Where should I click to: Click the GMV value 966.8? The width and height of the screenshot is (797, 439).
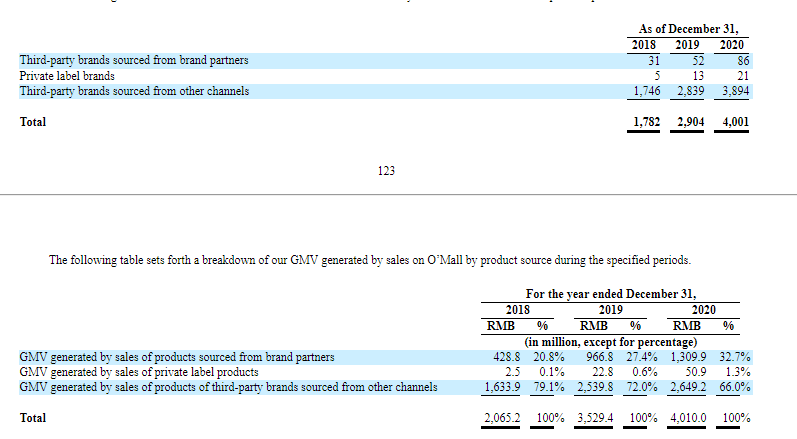pyautogui.click(x=600, y=357)
